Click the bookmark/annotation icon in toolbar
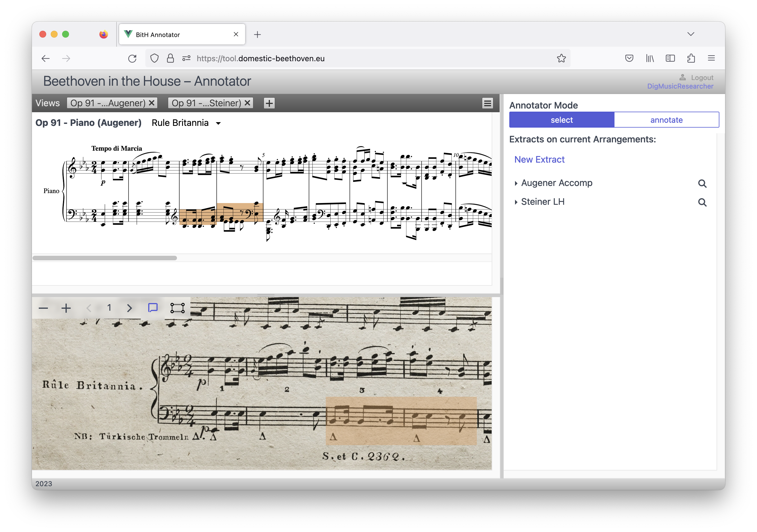This screenshot has height=532, width=757. click(152, 308)
